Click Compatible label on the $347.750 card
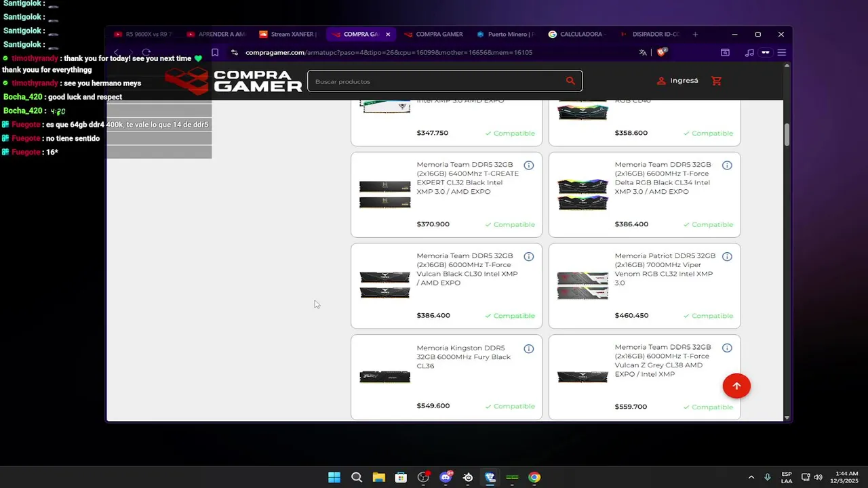This screenshot has height=488, width=868. [x=510, y=134]
